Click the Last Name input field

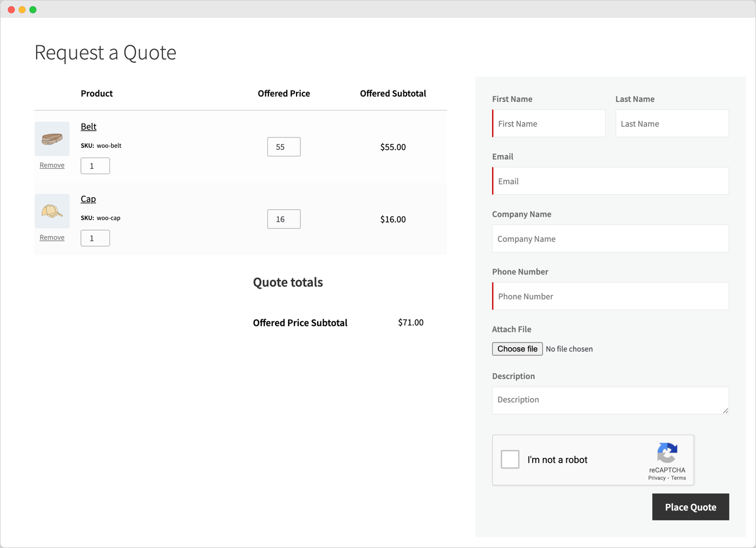pos(672,124)
